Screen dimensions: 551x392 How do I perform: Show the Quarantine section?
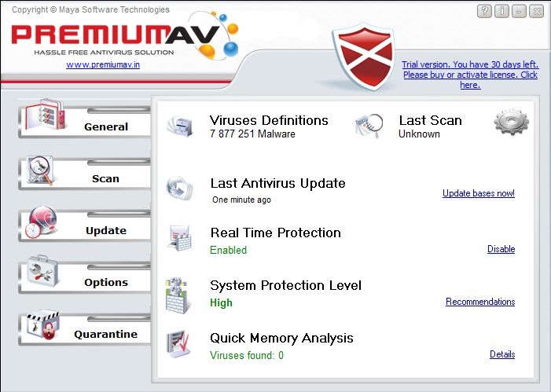point(84,329)
